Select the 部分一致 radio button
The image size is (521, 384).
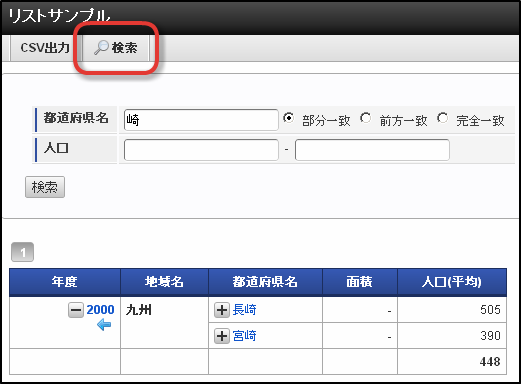click(x=288, y=118)
